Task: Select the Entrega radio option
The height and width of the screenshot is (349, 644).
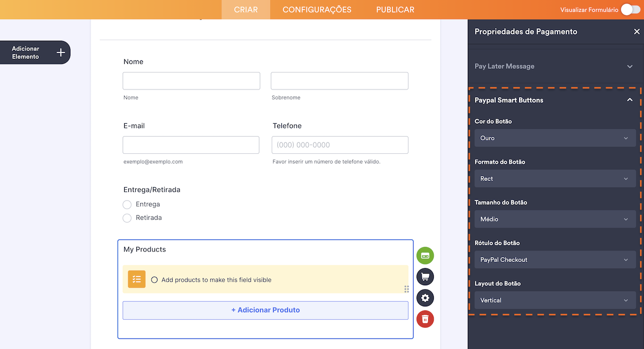Action: pyautogui.click(x=127, y=204)
